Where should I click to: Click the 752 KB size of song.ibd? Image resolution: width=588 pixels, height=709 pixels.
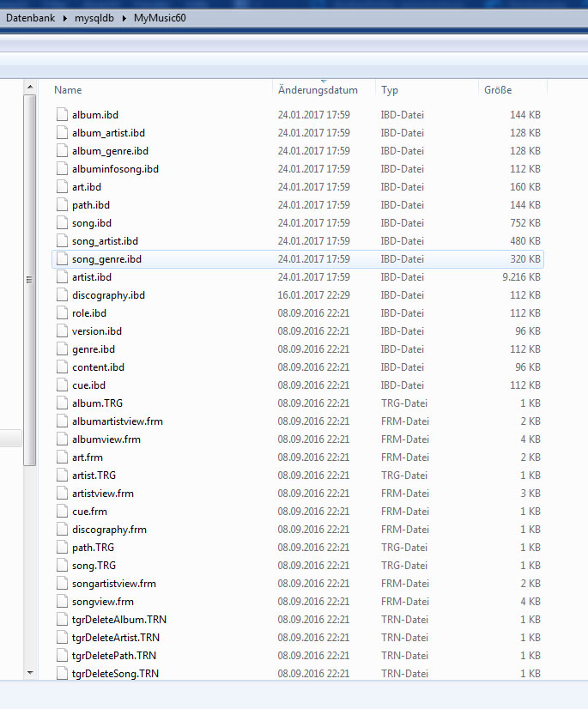pyautogui.click(x=525, y=223)
